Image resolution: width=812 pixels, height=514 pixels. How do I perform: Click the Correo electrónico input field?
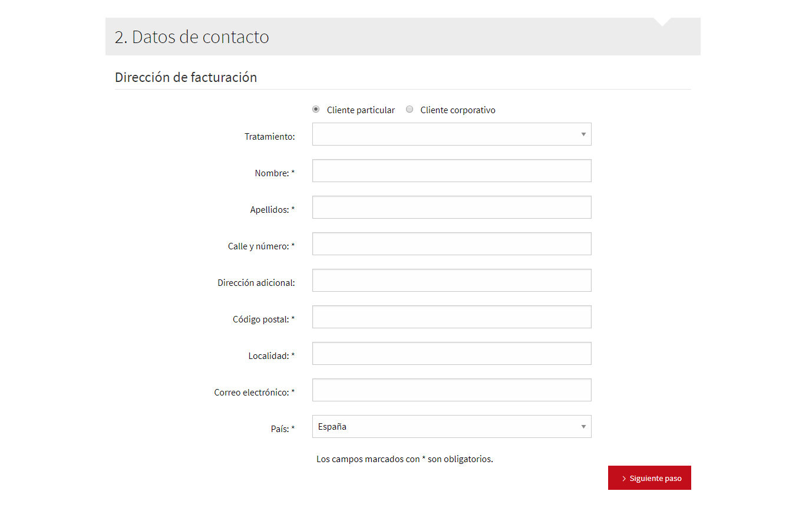point(451,390)
